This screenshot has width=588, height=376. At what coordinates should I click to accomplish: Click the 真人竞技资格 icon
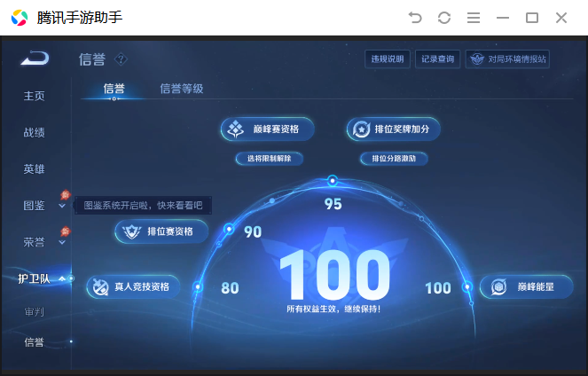click(100, 287)
